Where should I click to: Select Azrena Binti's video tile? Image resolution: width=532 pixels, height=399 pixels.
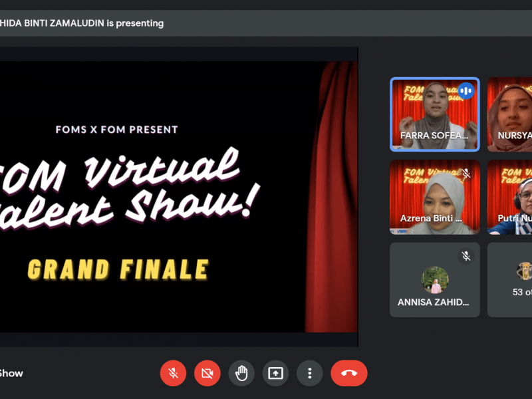coord(435,197)
